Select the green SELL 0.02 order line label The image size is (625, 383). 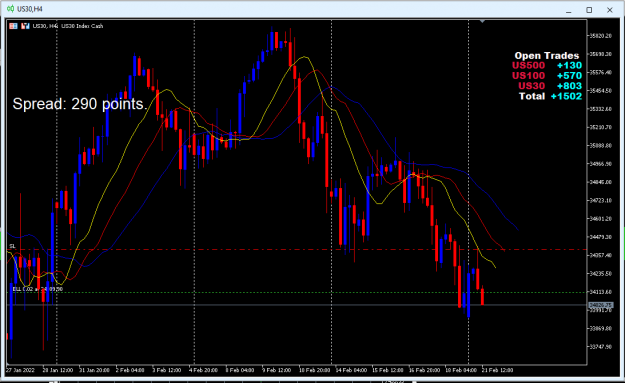[x=37, y=289]
